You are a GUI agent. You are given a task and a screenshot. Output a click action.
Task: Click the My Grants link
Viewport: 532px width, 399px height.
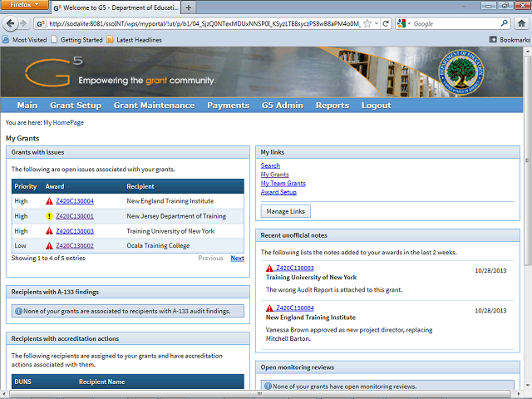point(274,175)
